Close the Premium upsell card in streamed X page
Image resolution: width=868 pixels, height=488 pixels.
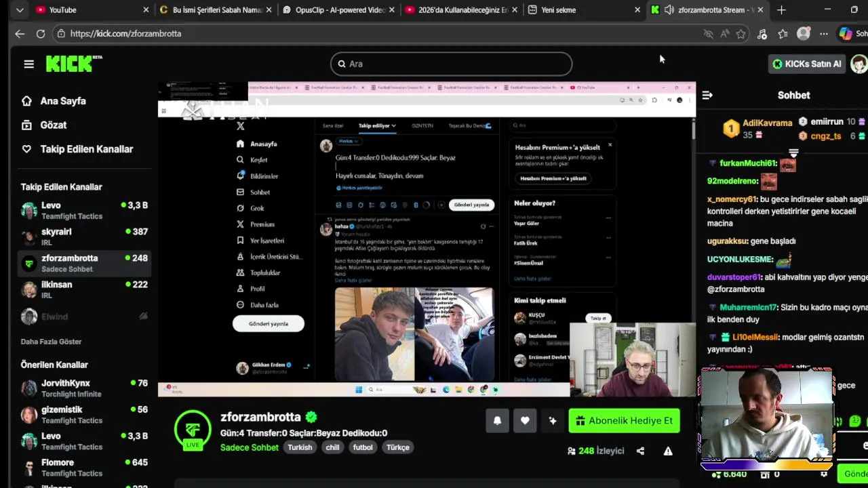610,145
